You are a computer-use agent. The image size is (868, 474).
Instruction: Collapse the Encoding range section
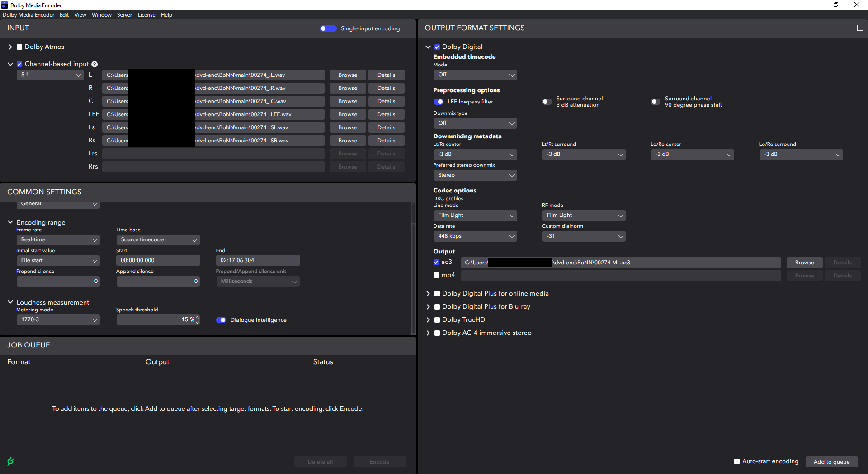coord(10,222)
